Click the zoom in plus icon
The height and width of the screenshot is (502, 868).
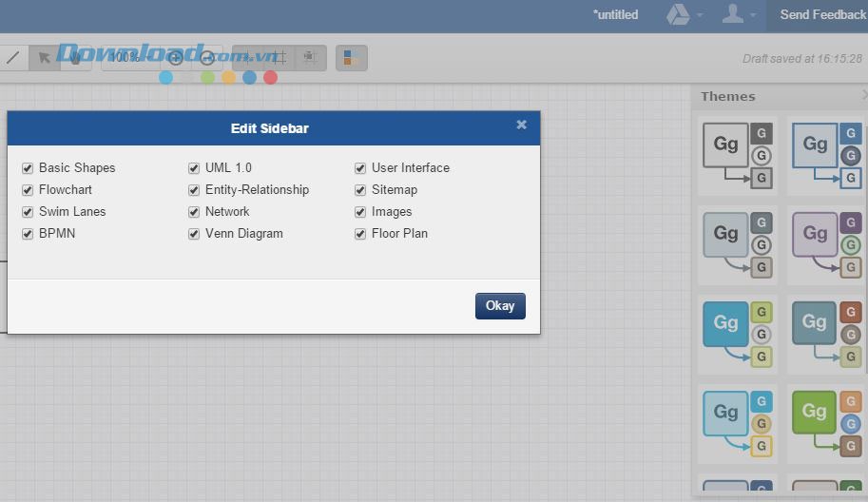[176, 58]
